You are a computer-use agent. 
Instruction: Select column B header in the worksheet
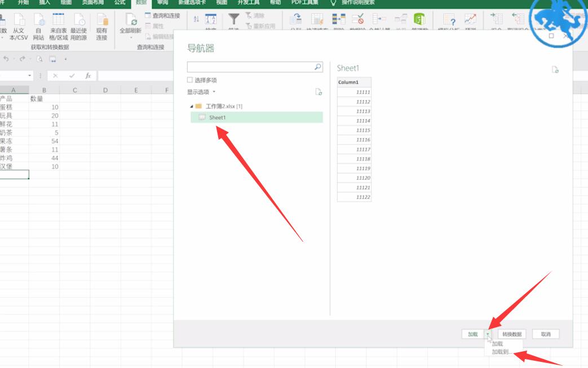click(44, 90)
